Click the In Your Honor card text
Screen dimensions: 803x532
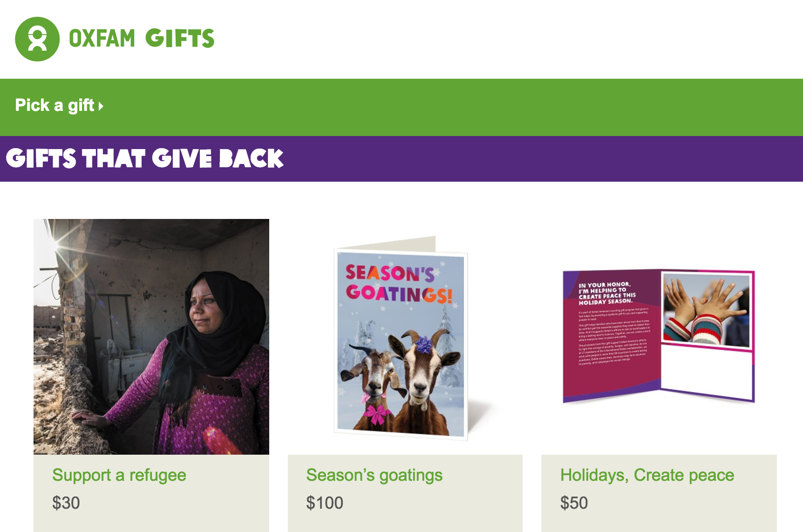607,293
